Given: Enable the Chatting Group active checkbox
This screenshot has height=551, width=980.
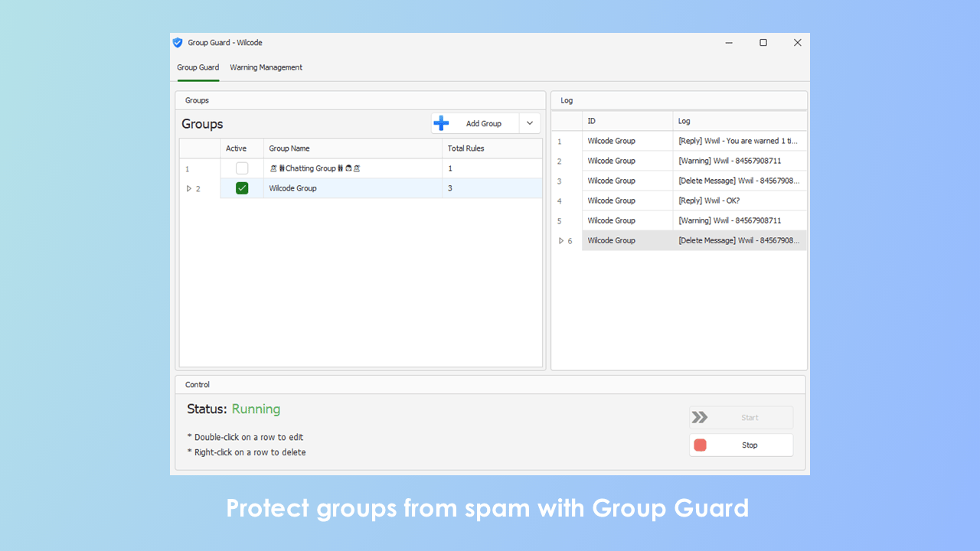Looking at the screenshot, I should pyautogui.click(x=242, y=168).
